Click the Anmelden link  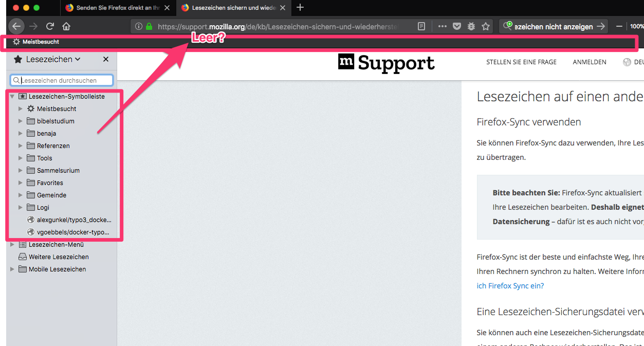coord(590,62)
